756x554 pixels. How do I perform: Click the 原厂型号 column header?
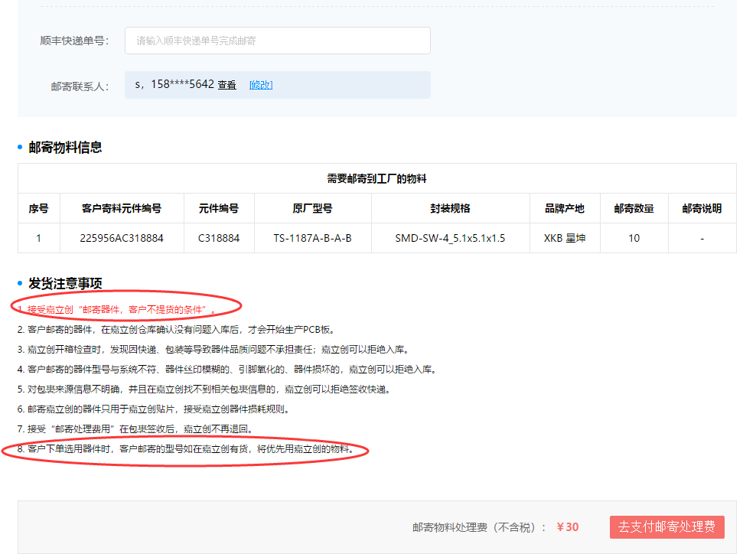[312, 208]
